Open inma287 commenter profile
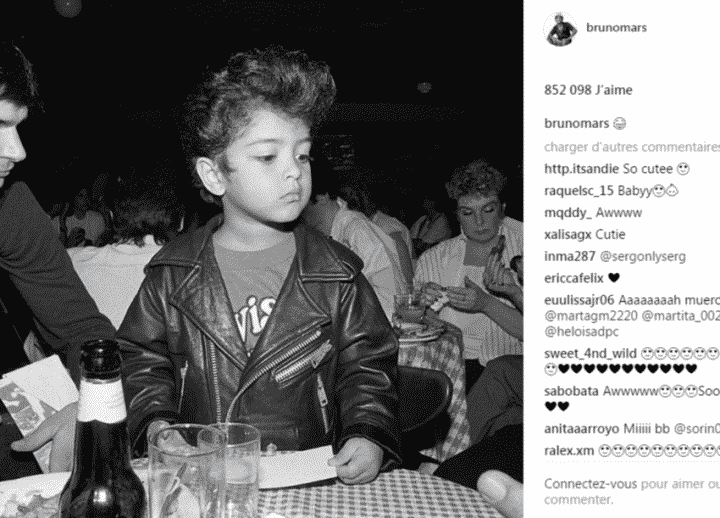Viewport: 720px width, 518px height. [569, 256]
